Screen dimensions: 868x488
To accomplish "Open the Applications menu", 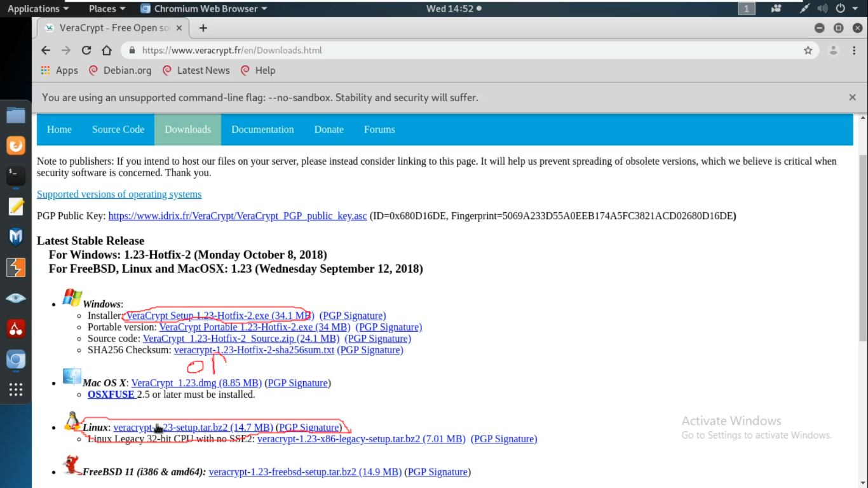I will (x=37, y=9).
